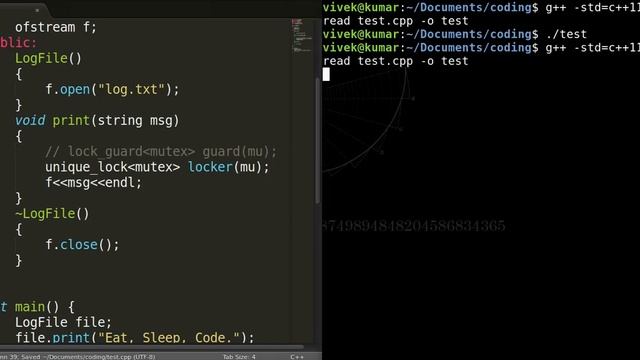640x360 pixels.
Task: Click the terminal cursor block
Action: 326,74
